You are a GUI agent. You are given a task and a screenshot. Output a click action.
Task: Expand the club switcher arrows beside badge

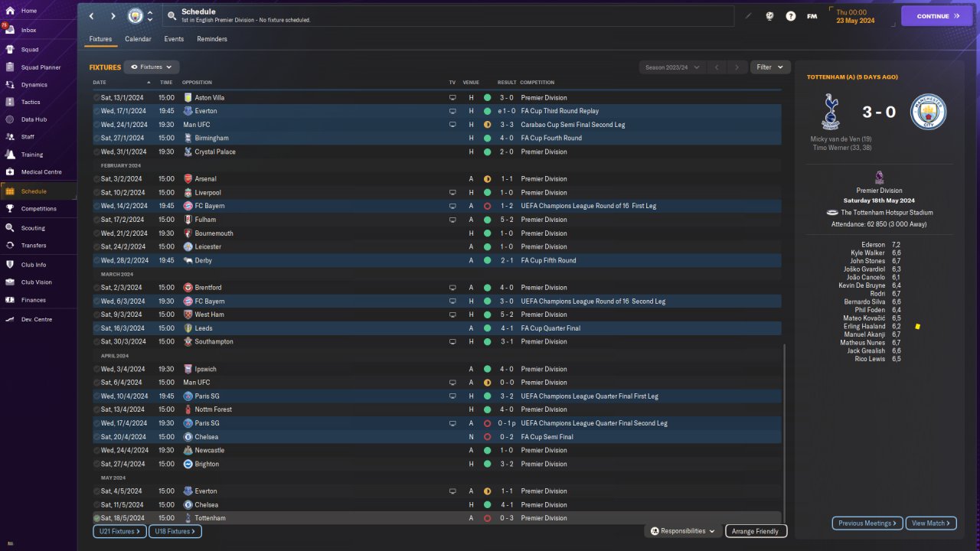[x=150, y=16]
